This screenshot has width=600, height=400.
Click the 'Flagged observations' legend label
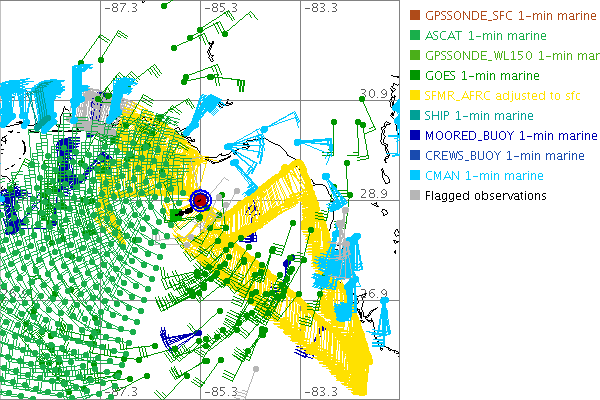pos(485,195)
